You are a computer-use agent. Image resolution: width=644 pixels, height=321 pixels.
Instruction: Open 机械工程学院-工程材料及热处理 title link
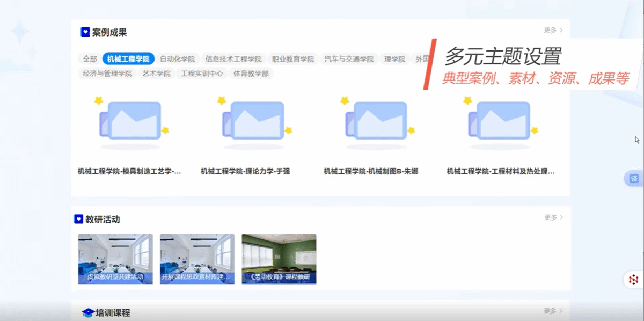coord(501,172)
